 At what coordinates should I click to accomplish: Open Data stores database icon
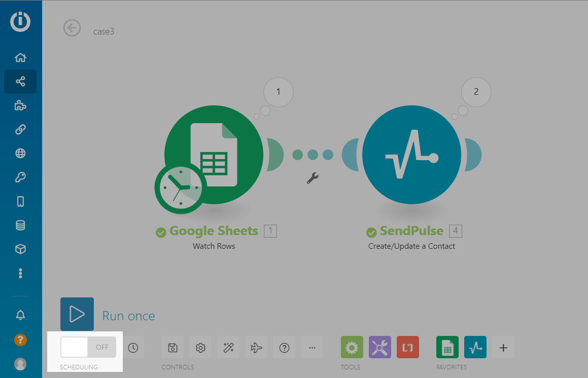[20, 225]
